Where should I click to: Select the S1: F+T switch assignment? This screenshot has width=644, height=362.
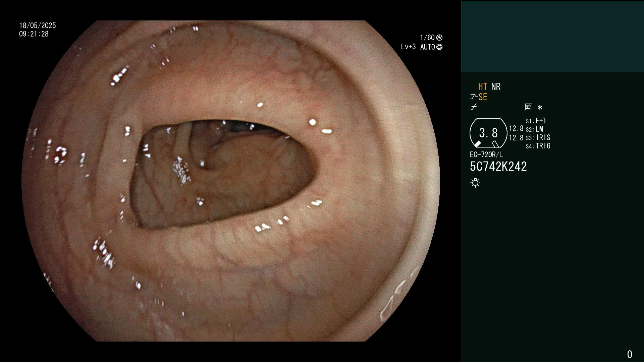pyautogui.click(x=536, y=121)
